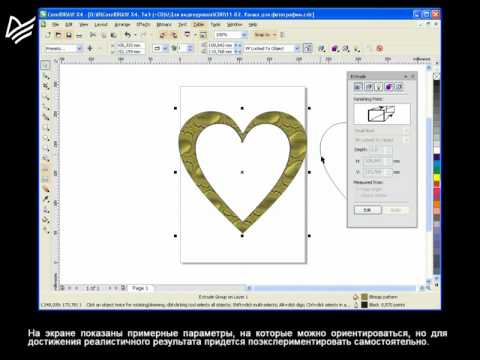Open the Outline tool flyout
480x360 pixels.
(45, 210)
